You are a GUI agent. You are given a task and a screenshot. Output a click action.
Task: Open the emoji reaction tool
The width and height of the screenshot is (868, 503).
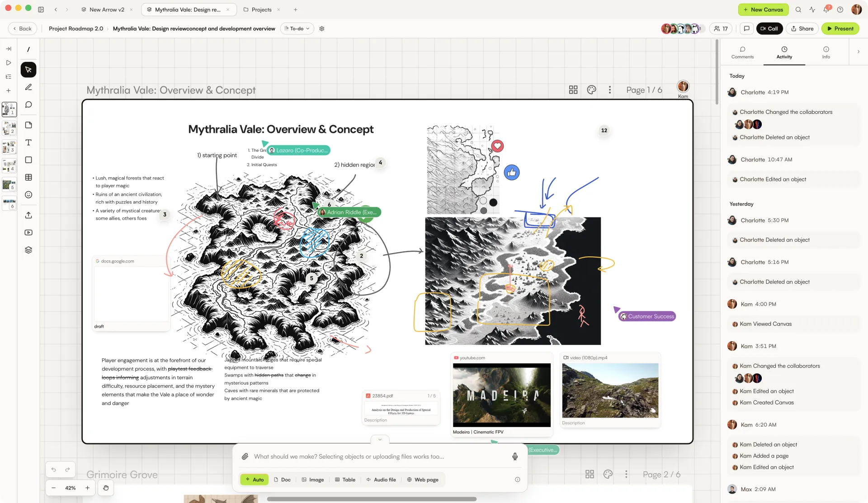[28, 195]
